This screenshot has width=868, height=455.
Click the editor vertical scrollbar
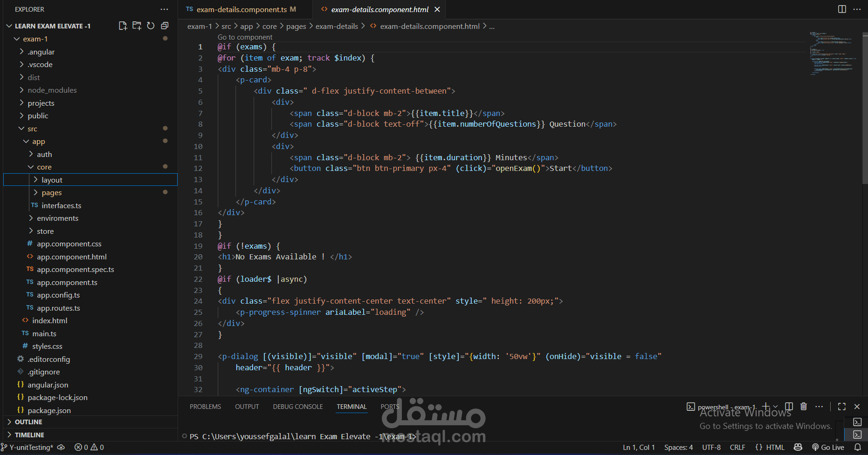tap(865, 107)
